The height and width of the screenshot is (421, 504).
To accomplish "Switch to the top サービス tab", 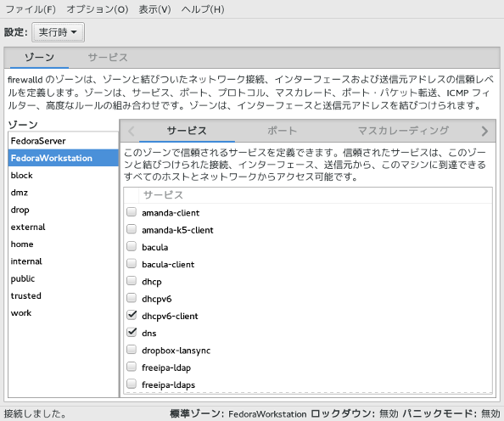I will coord(108,58).
